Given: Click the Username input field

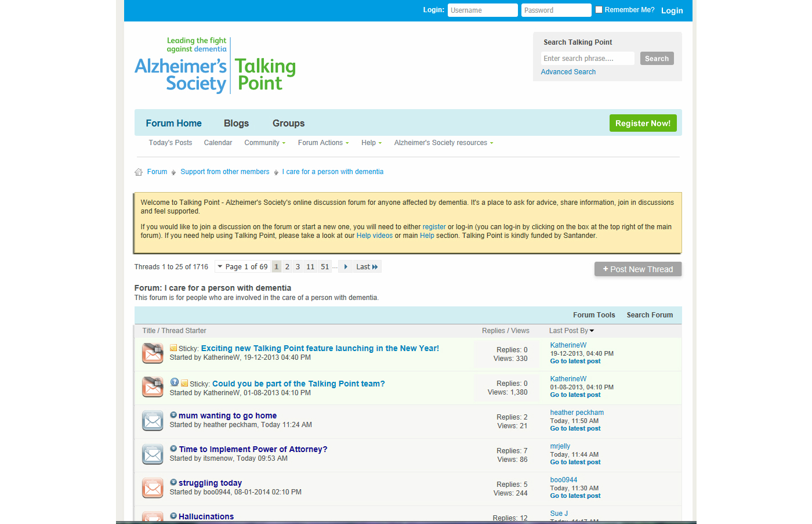Looking at the screenshot, I should click(482, 10).
